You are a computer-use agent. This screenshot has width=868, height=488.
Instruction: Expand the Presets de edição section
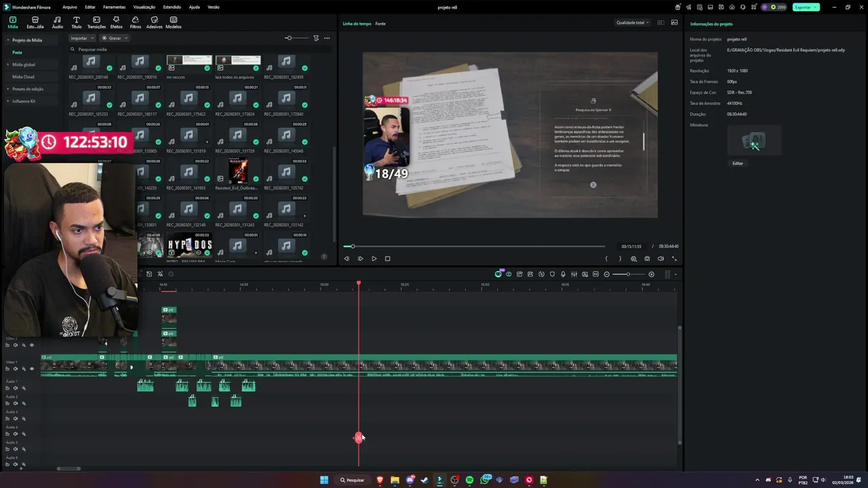pos(8,89)
